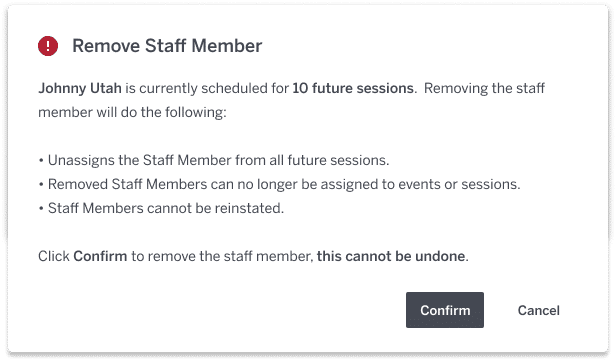Click the to remove the staff member phrase
The height and width of the screenshot is (360, 616).
point(222,256)
